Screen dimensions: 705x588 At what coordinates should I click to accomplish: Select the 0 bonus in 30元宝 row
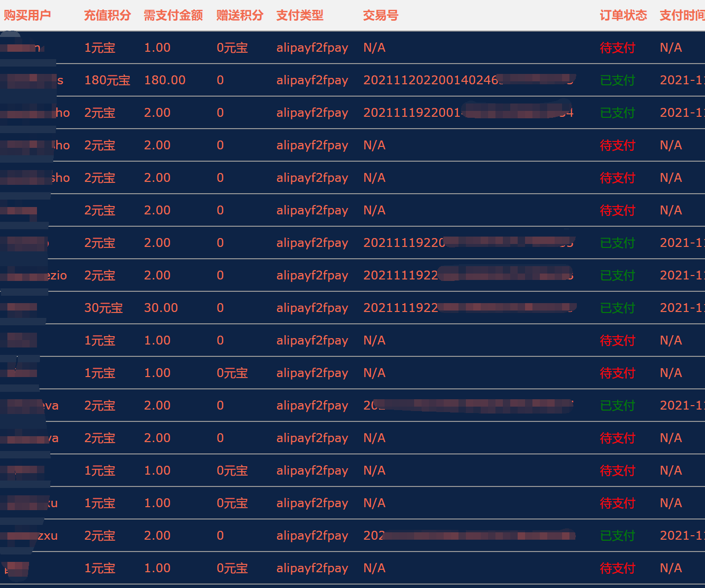click(x=220, y=308)
